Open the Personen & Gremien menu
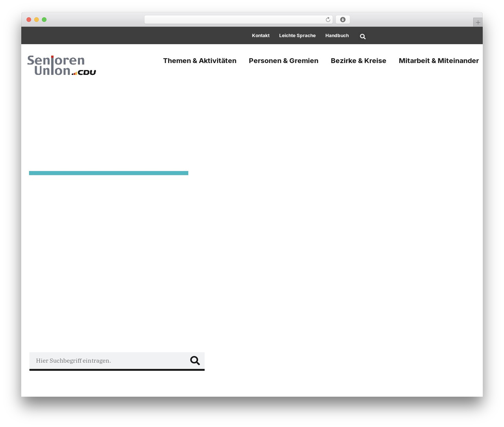 coord(283,61)
